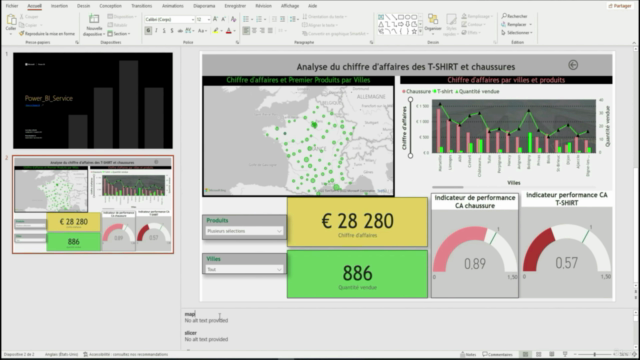Click the decrease indent icon
This screenshot has height=360, width=640.
point(274,19)
